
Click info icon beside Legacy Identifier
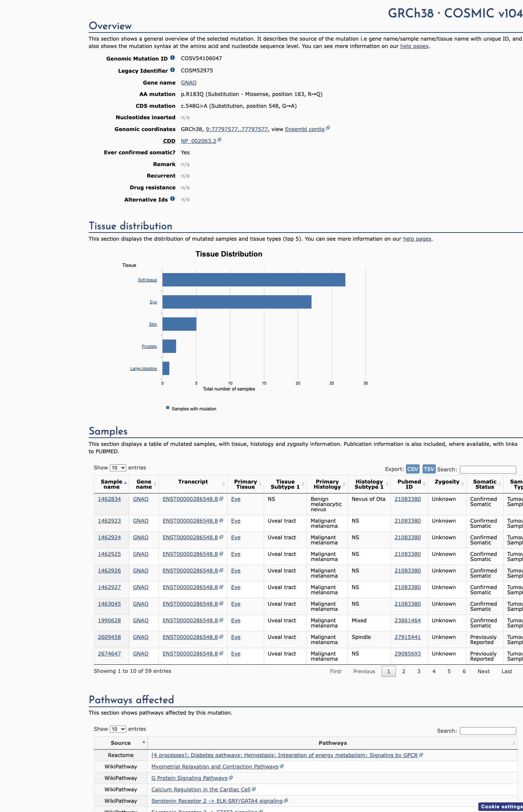(172, 70)
